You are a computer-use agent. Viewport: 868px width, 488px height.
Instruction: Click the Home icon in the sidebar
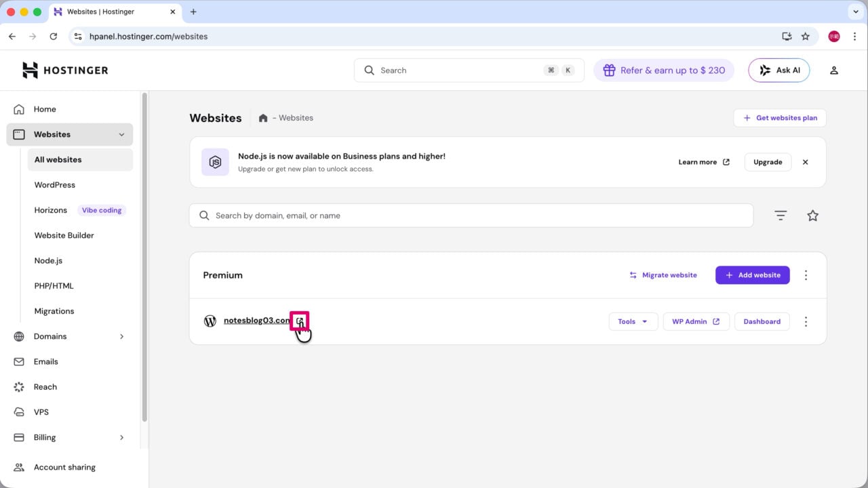19,109
